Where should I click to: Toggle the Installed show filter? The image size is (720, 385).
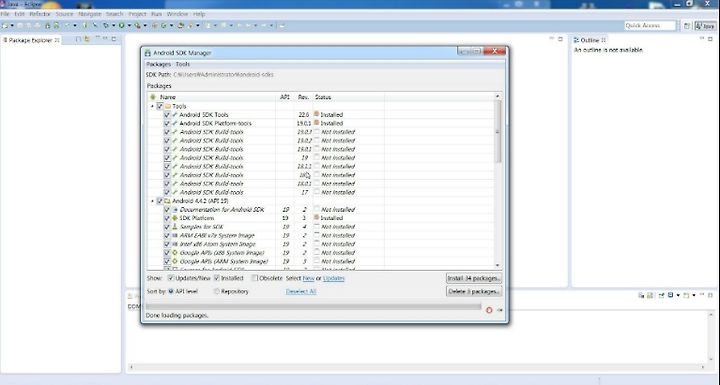(217, 278)
